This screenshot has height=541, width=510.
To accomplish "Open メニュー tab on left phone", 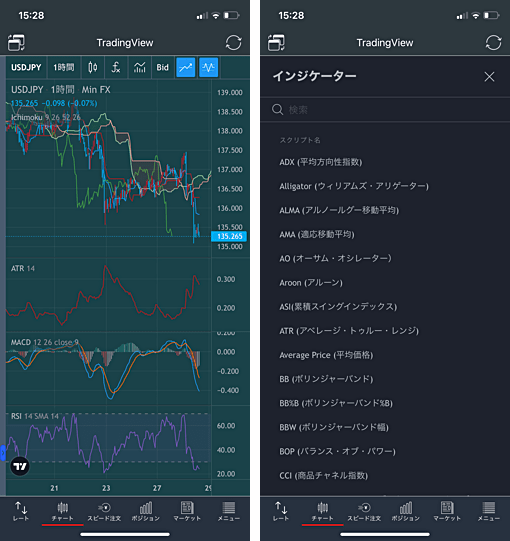I will coord(229,512).
